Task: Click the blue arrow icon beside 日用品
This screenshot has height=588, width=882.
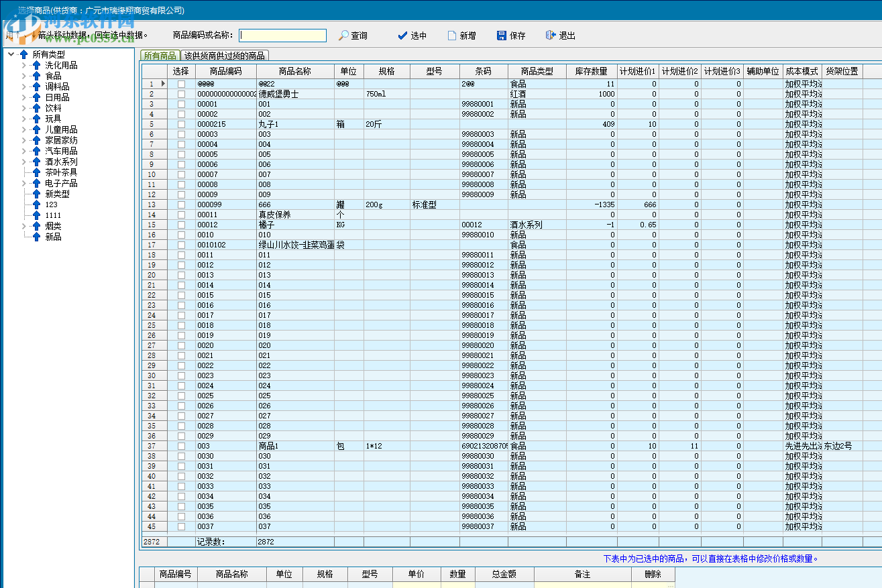Action: (x=36, y=97)
